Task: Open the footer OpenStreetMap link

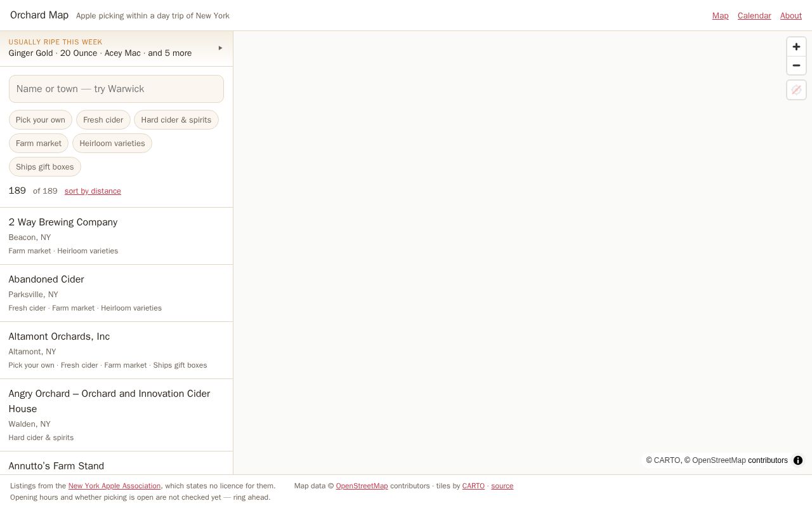Action: 362,486
